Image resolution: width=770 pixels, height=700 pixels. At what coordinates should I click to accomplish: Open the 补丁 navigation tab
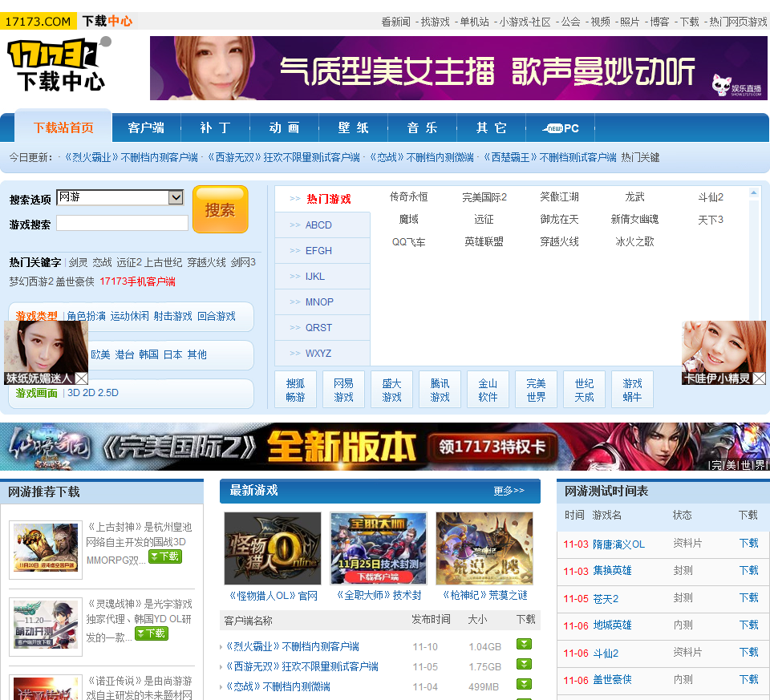(215, 128)
